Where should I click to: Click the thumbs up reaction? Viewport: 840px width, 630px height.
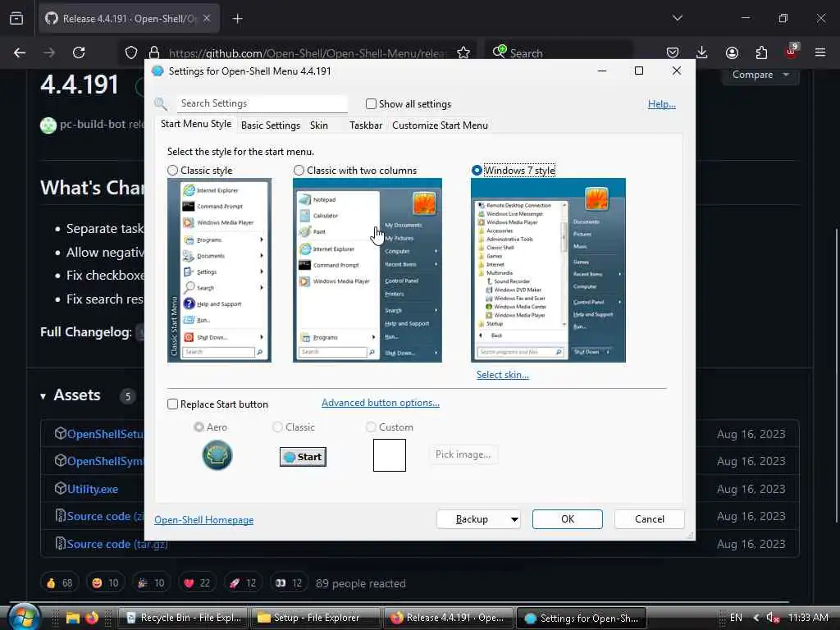(x=59, y=583)
